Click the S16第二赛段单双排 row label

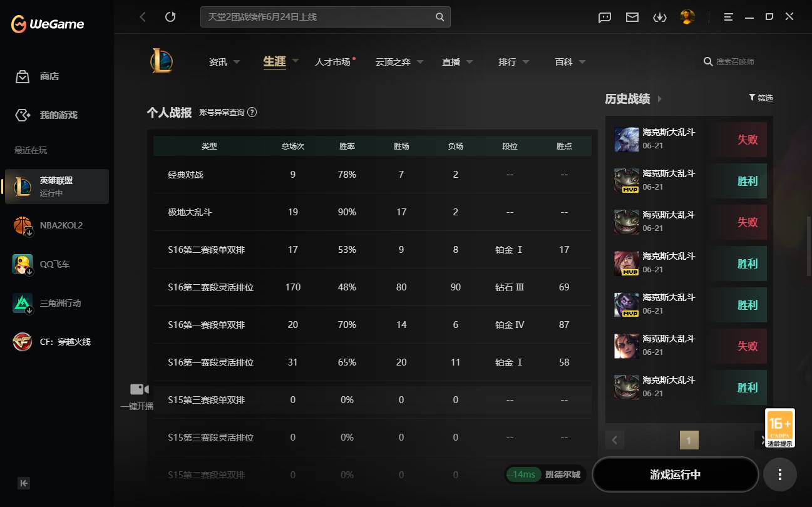click(207, 250)
